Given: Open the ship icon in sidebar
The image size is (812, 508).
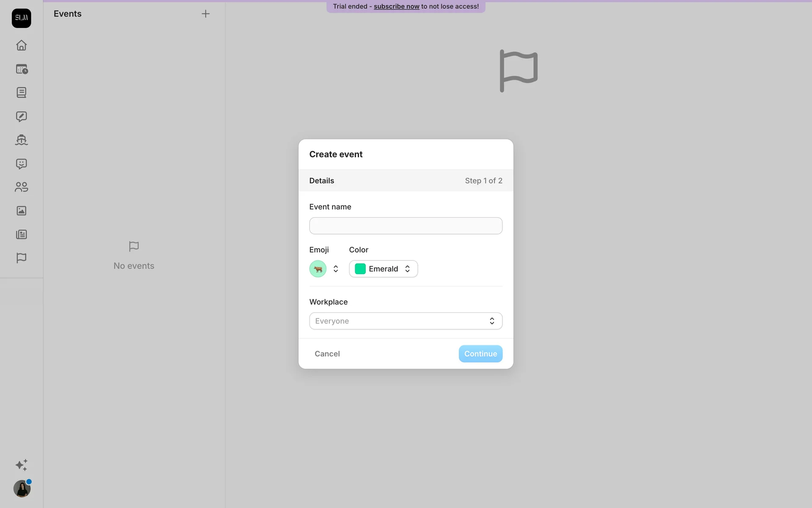Looking at the screenshot, I should pyautogui.click(x=21, y=140).
